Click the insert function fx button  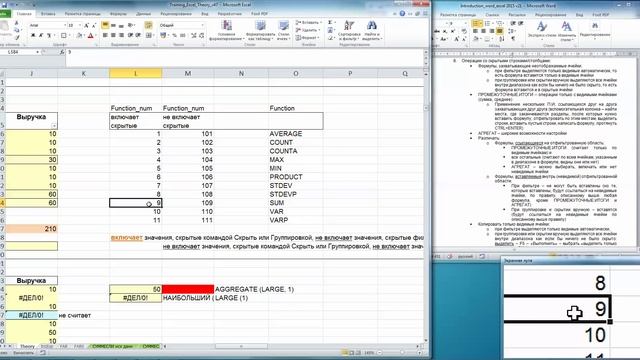[x=62, y=52]
